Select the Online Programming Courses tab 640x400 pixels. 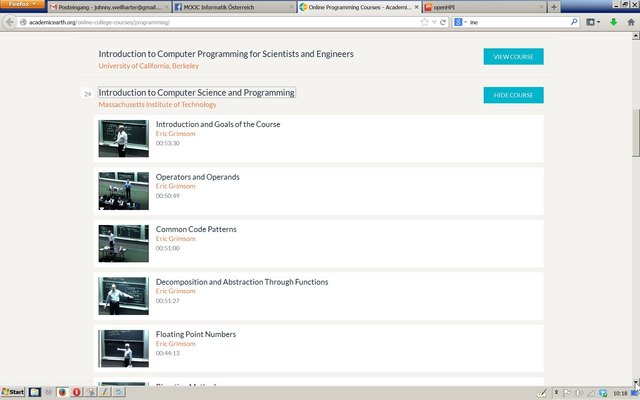358,7
